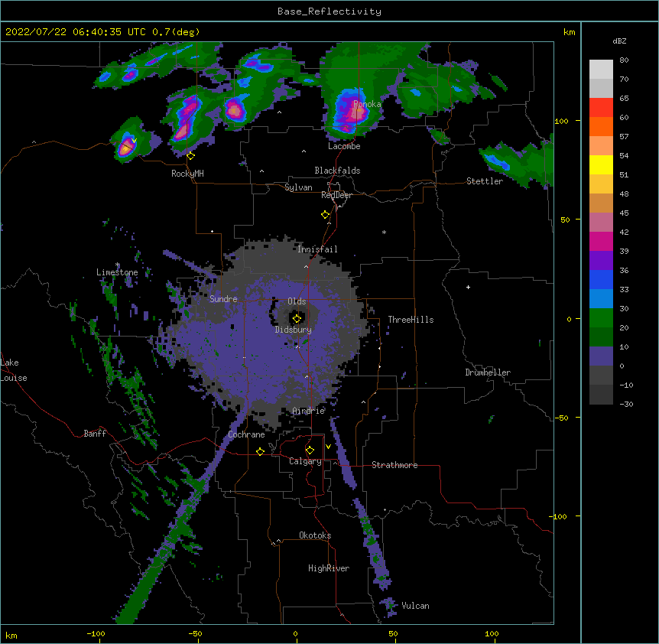Image resolution: width=659 pixels, height=644 pixels.
Task: Click the RedDeer city label
Action: [x=336, y=195]
